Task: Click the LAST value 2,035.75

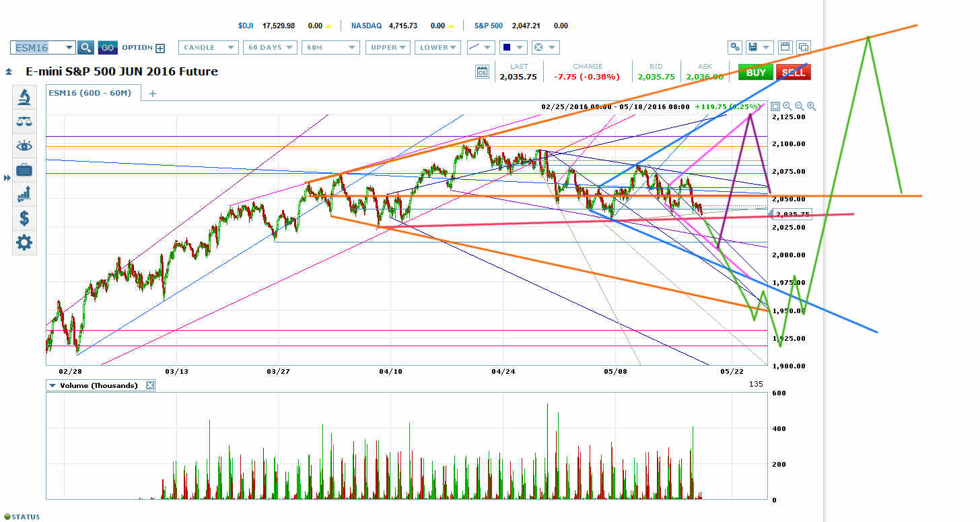Action: (x=518, y=77)
